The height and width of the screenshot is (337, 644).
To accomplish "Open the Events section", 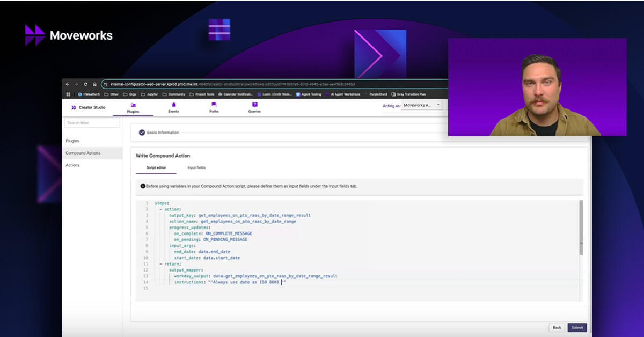I will click(x=173, y=107).
